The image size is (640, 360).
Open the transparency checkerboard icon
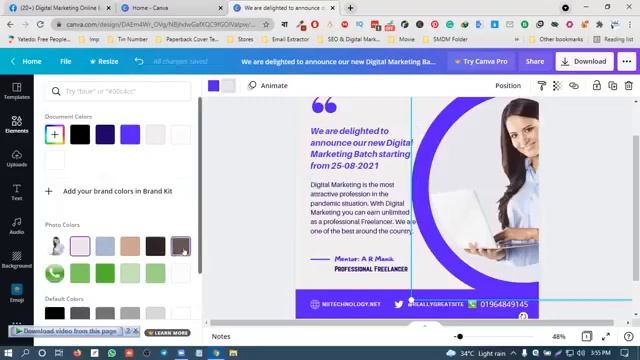(557, 85)
